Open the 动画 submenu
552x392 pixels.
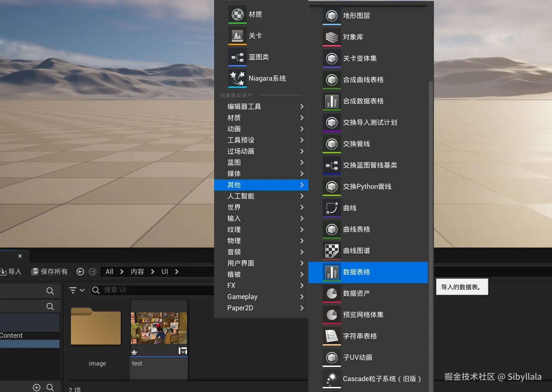point(261,129)
